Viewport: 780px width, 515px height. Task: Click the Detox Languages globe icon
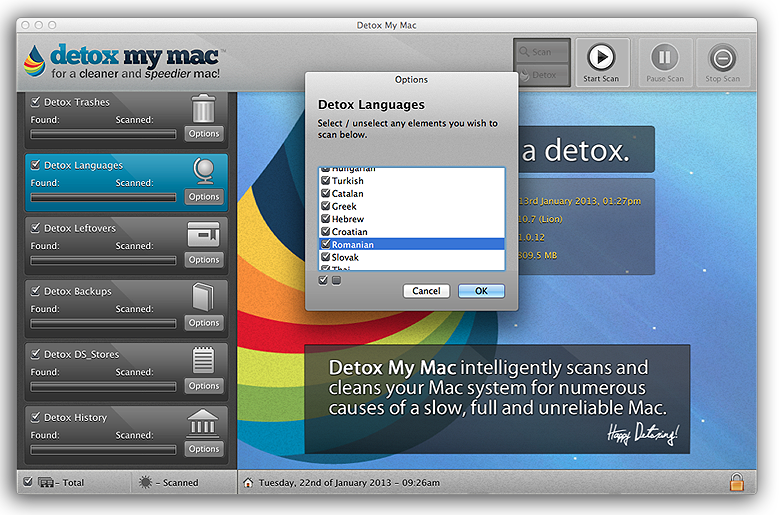[203, 170]
